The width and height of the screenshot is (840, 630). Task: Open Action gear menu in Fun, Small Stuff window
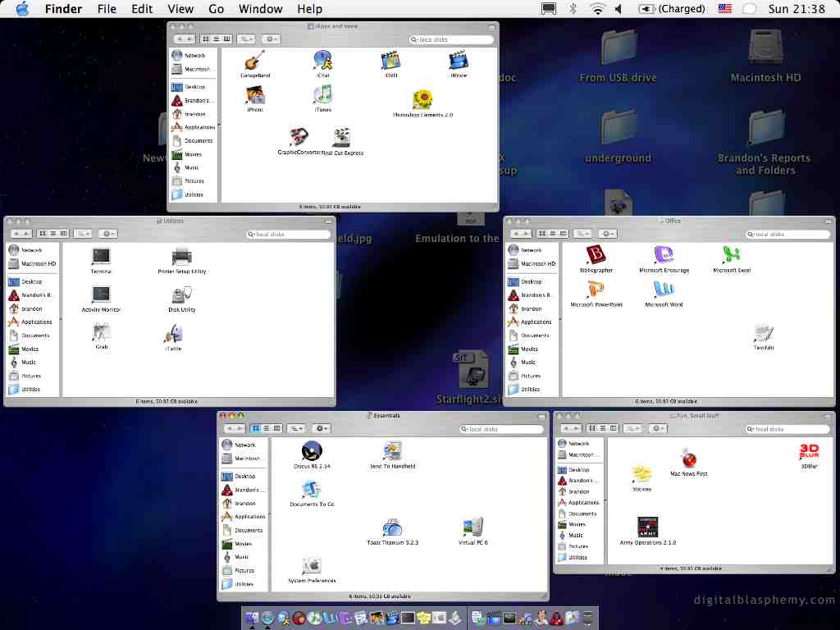[658, 428]
